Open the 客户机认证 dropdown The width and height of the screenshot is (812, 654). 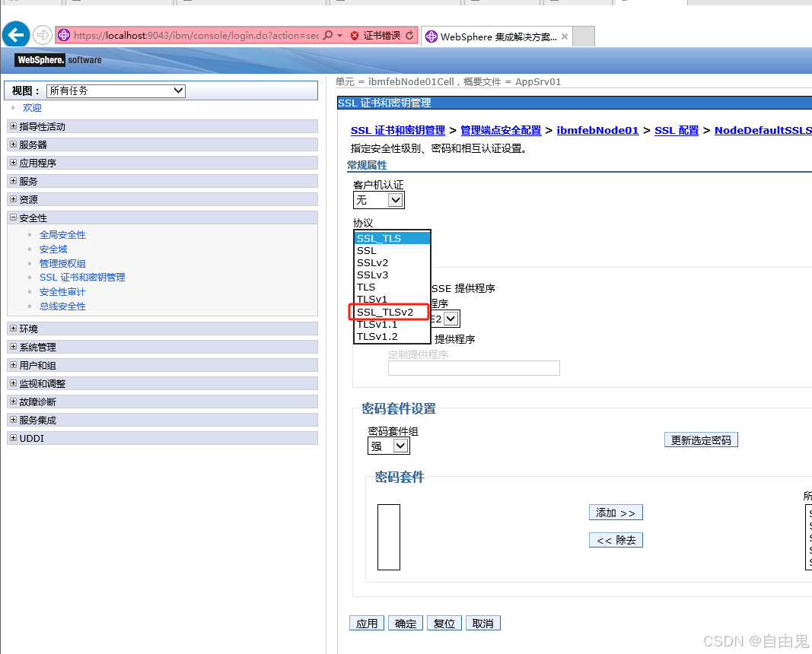point(378,200)
